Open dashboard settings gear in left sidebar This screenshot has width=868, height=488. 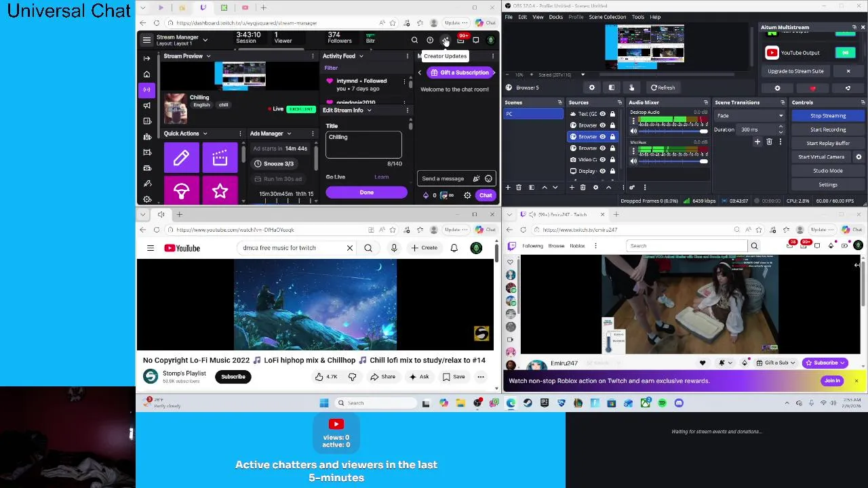146,199
